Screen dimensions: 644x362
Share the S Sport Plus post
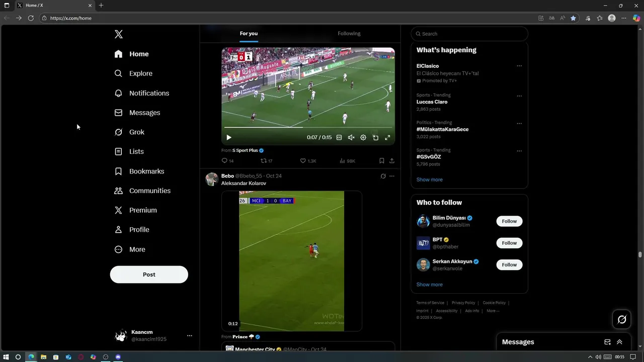[392, 161]
